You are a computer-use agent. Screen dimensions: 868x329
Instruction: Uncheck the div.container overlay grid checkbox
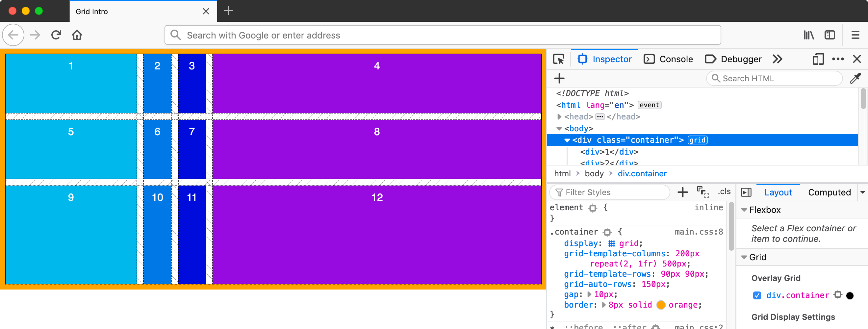pyautogui.click(x=757, y=296)
